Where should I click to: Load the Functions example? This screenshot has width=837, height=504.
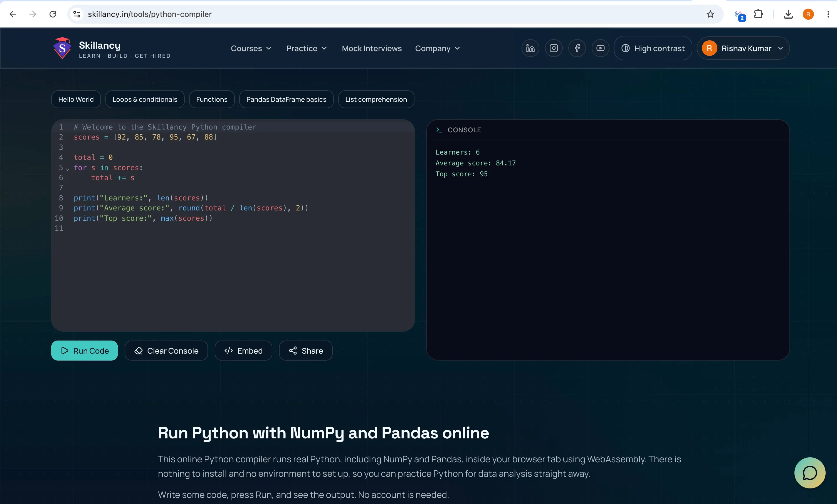pos(212,99)
